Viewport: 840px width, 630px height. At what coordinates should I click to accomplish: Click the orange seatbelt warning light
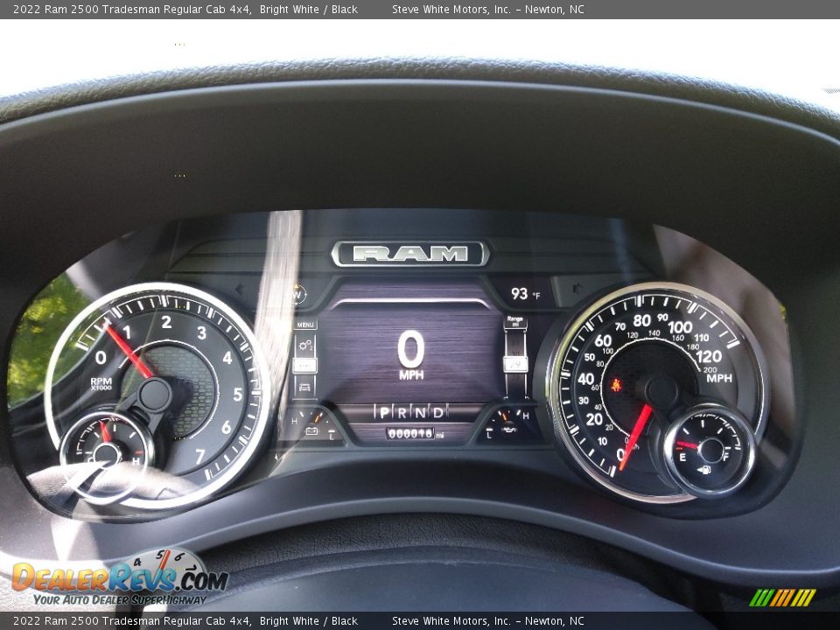click(616, 384)
